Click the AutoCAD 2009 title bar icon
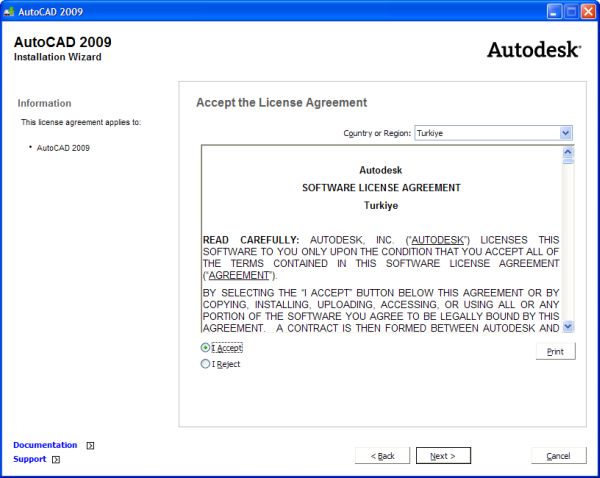 (x=9, y=11)
